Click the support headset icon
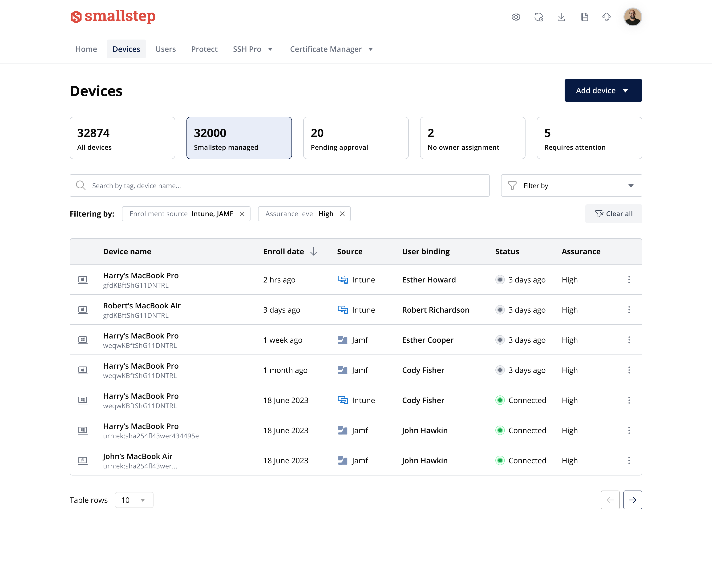This screenshot has width=712, height=588. [606, 17]
